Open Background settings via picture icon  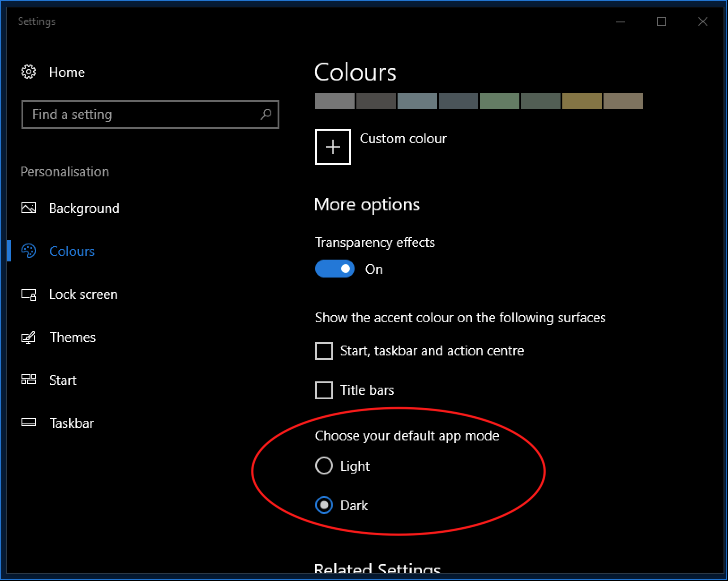coord(29,208)
